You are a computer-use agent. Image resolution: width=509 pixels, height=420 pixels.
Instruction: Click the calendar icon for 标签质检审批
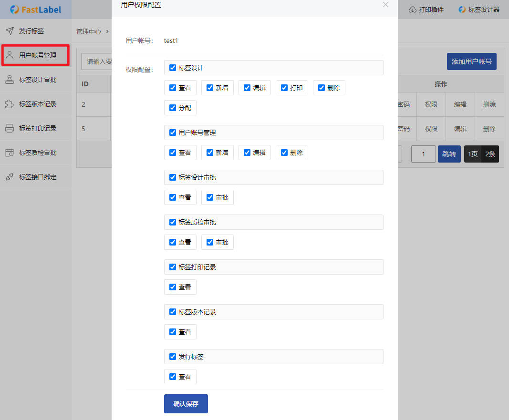[10, 153]
